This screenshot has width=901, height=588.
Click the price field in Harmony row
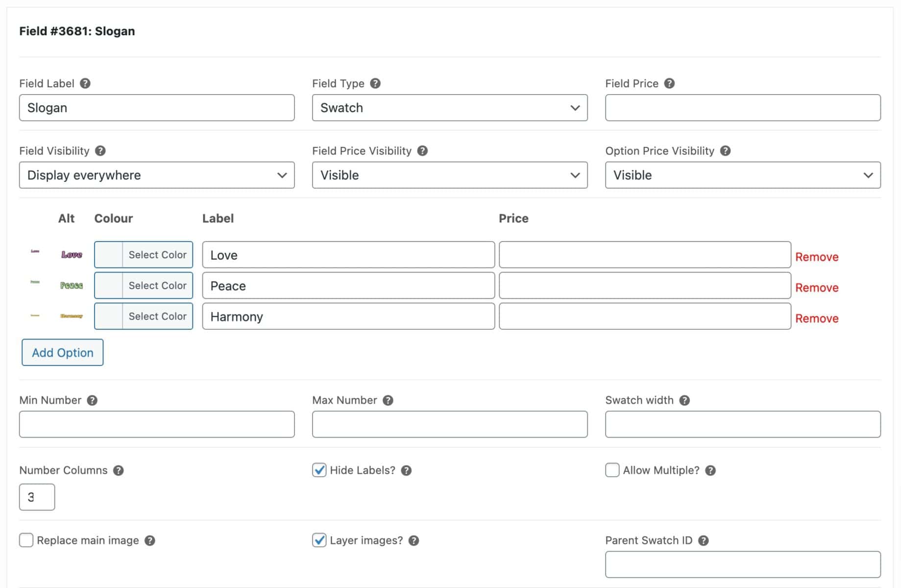pos(645,316)
